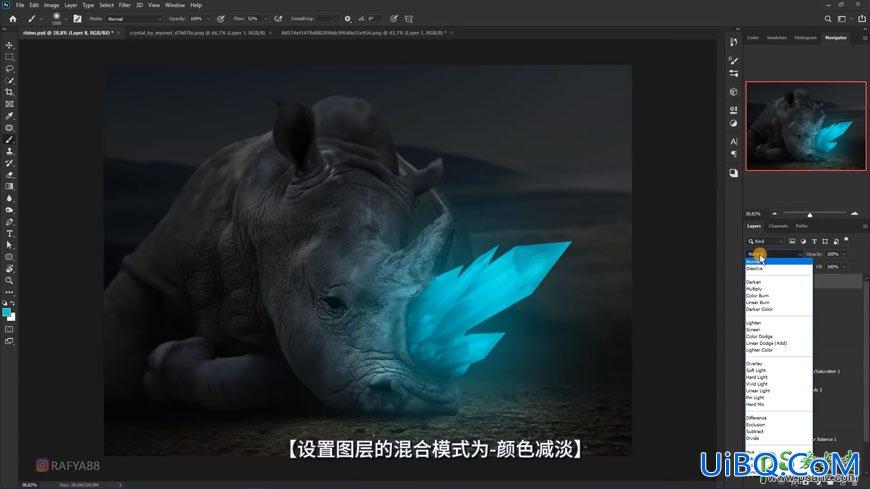This screenshot has width=870, height=489.
Task: Select the Pen tool
Action: pos(9,222)
